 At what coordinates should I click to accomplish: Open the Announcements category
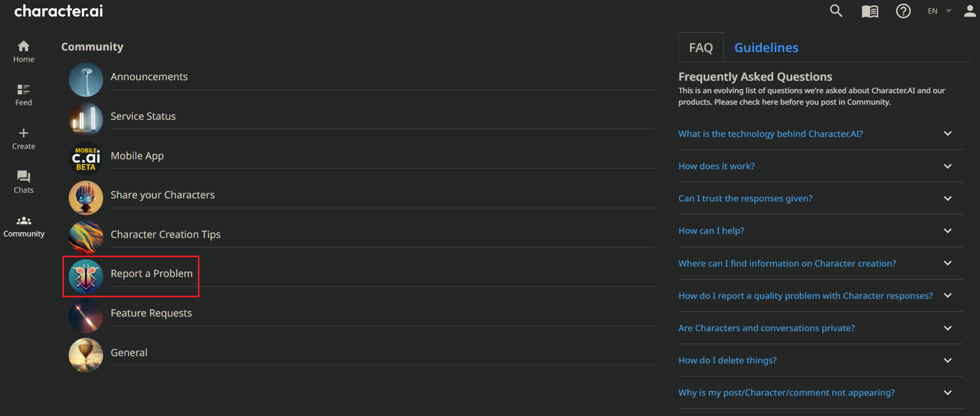149,77
